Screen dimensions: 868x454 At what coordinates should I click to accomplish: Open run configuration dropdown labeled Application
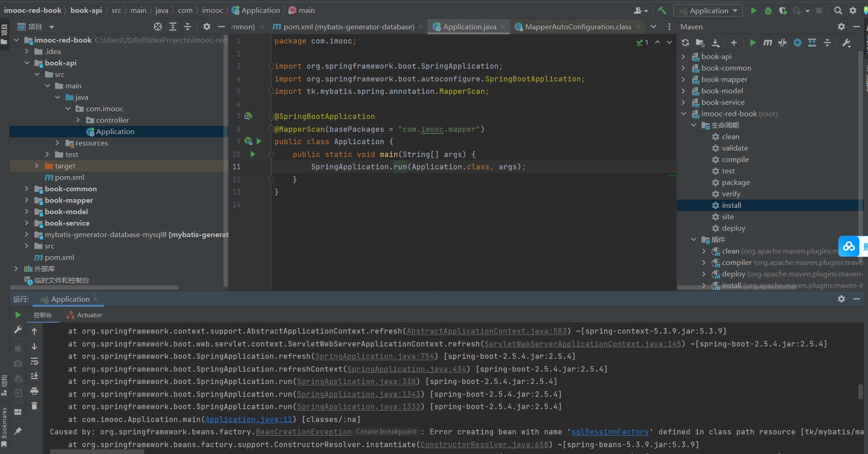click(709, 11)
